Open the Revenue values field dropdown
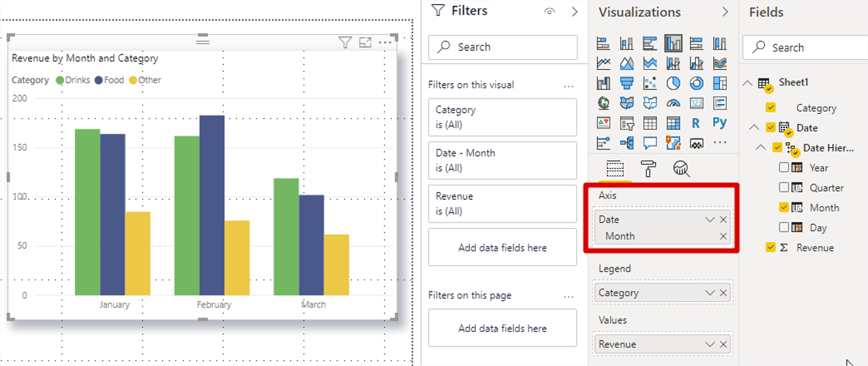This screenshot has height=366, width=868. [710, 345]
